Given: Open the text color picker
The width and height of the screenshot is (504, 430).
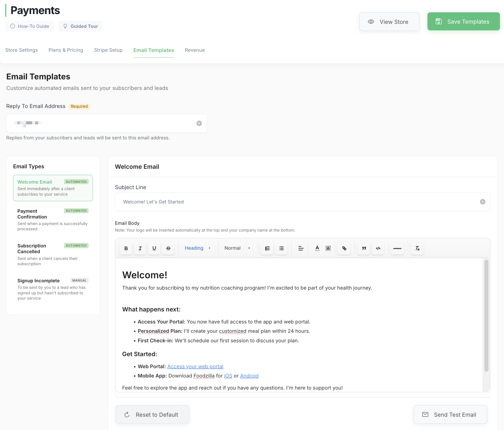Looking at the screenshot, I should tap(317, 248).
